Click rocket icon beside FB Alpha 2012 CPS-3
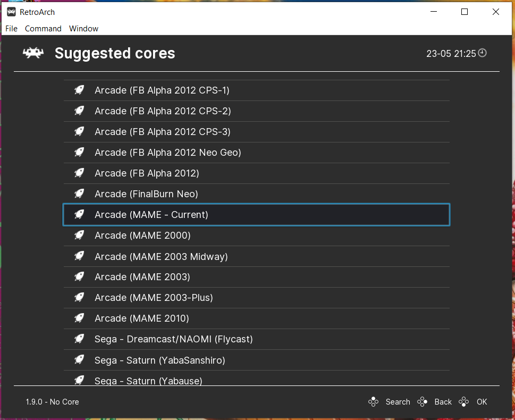 pyautogui.click(x=79, y=131)
